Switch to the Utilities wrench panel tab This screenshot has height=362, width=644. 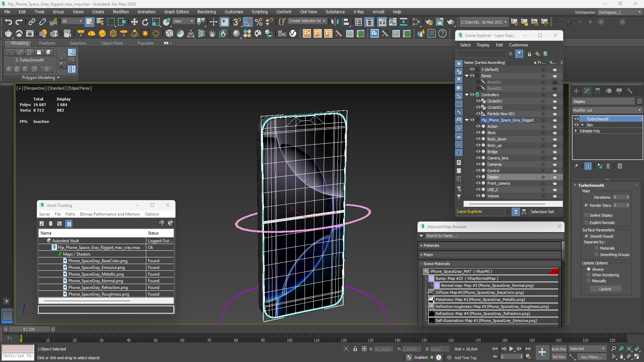pyautogui.click(x=630, y=91)
